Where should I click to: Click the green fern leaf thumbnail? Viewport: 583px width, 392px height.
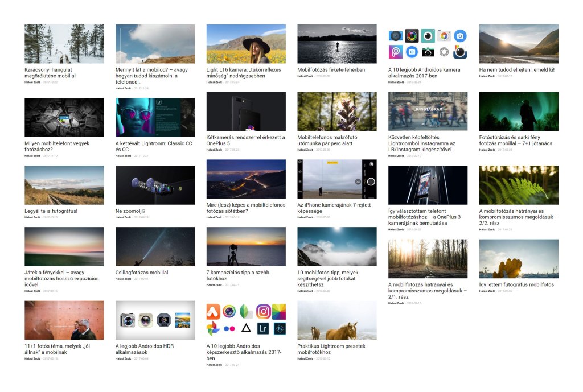519,185
